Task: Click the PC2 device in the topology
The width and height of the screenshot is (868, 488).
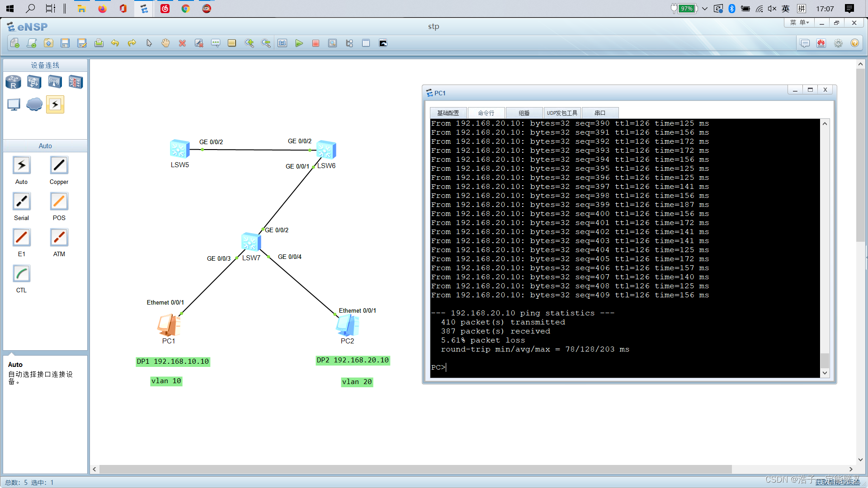Action: pyautogui.click(x=347, y=325)
